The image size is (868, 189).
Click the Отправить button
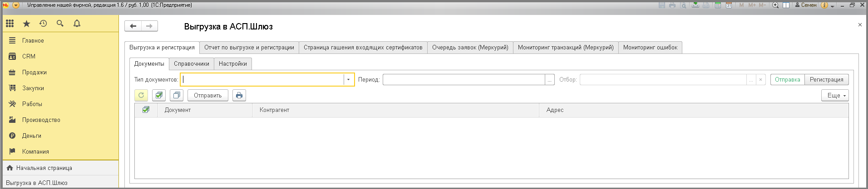pos(208,95)
